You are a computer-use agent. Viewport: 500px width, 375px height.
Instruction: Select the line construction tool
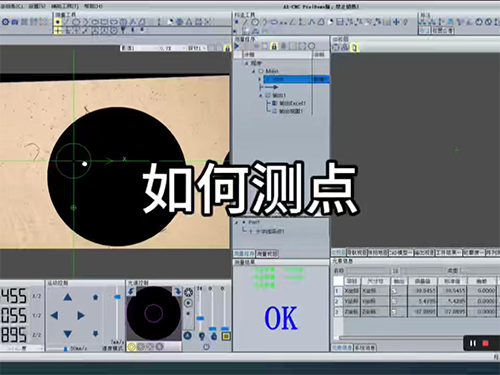click(245, 22)
